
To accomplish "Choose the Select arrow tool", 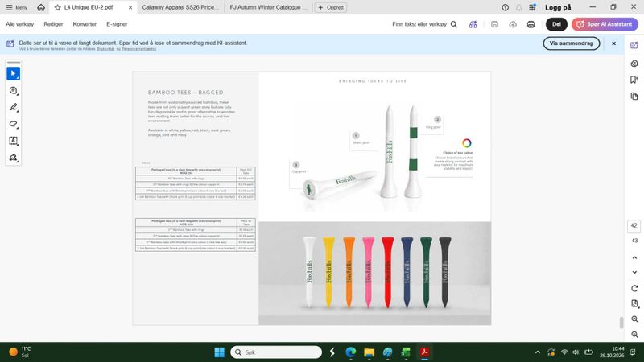I will coord(13,74).
